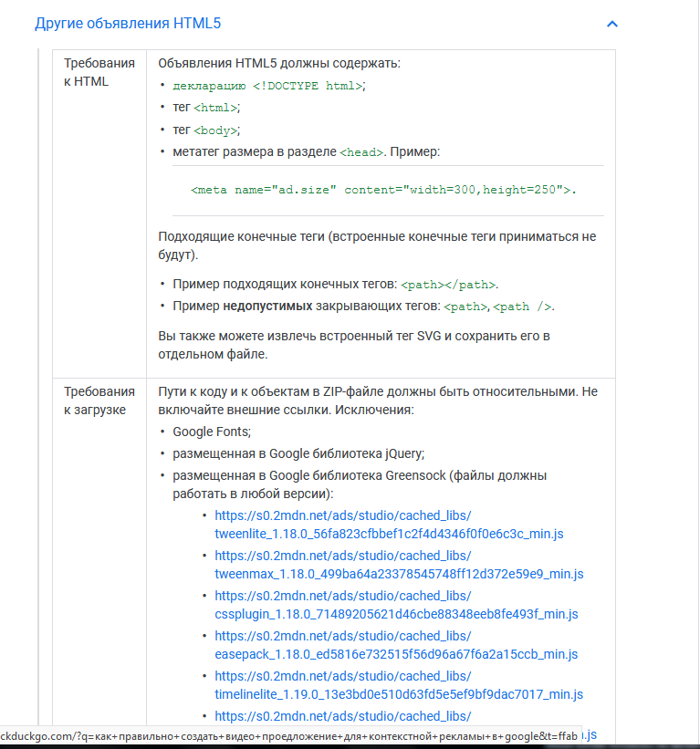Click the '<path></path>' example code

[x=448, y=285]
